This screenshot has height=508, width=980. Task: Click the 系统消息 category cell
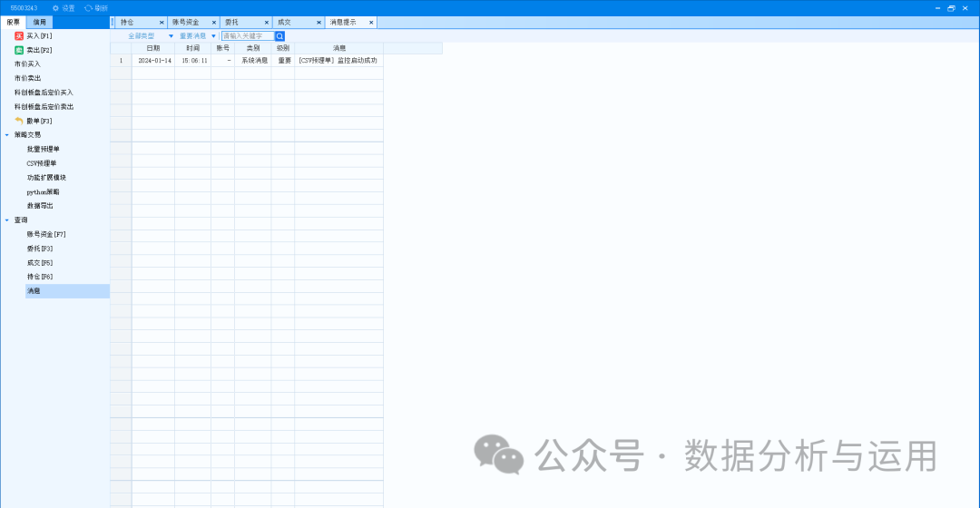(x=254, y=61)
